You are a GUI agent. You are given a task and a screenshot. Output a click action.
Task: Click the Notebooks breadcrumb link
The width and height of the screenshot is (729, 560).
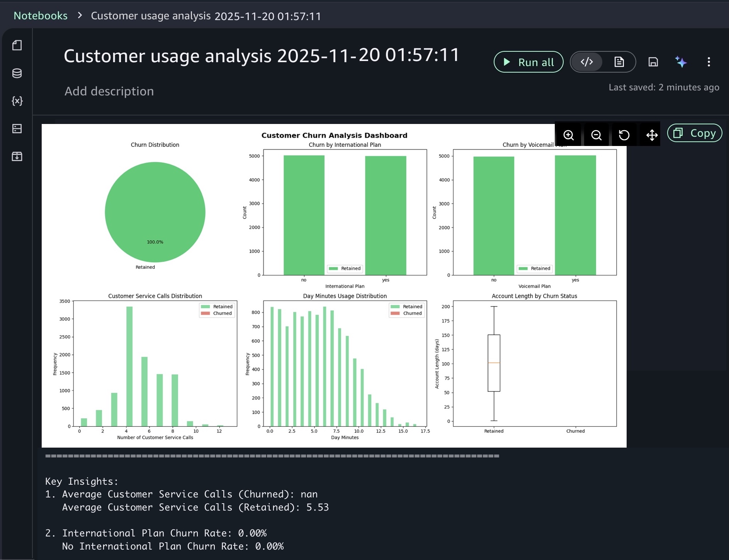pyautogui.click(x=41, y=16)
